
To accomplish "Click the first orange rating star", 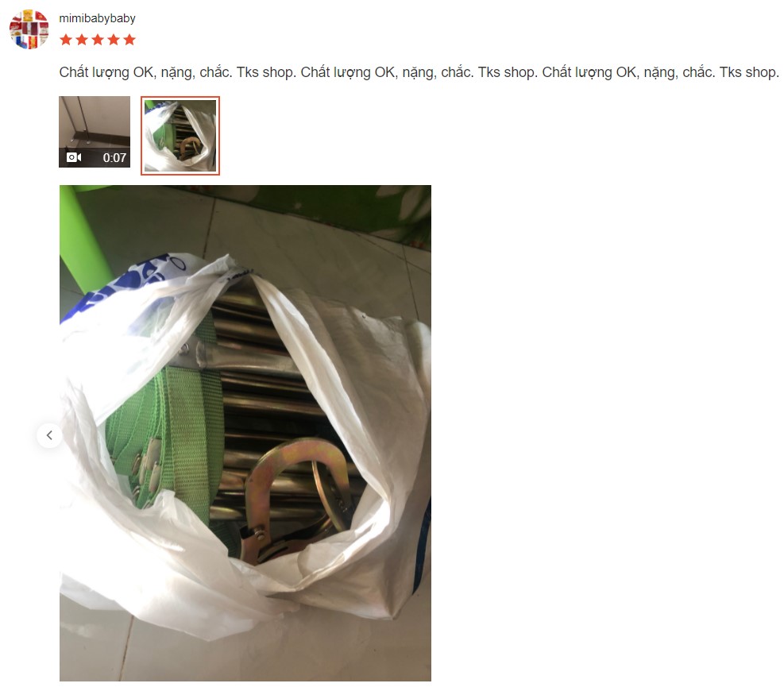I will tap(65, 40).
